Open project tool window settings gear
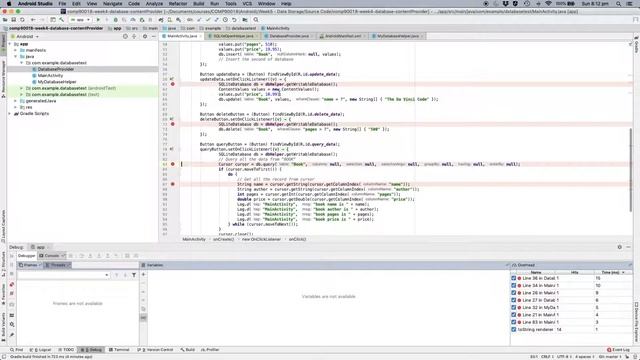The image size is (640, 360). pyautogui.click(x=144, y=36)
